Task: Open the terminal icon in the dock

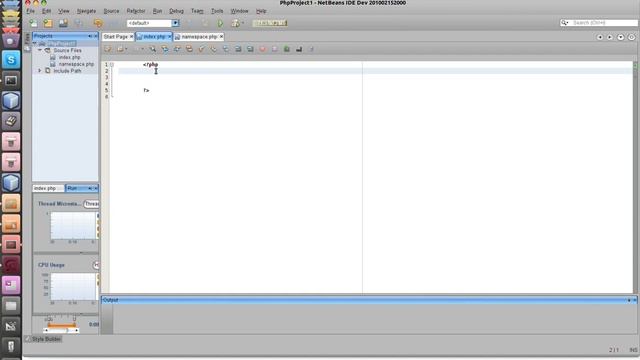Action: tap(11, 80)
